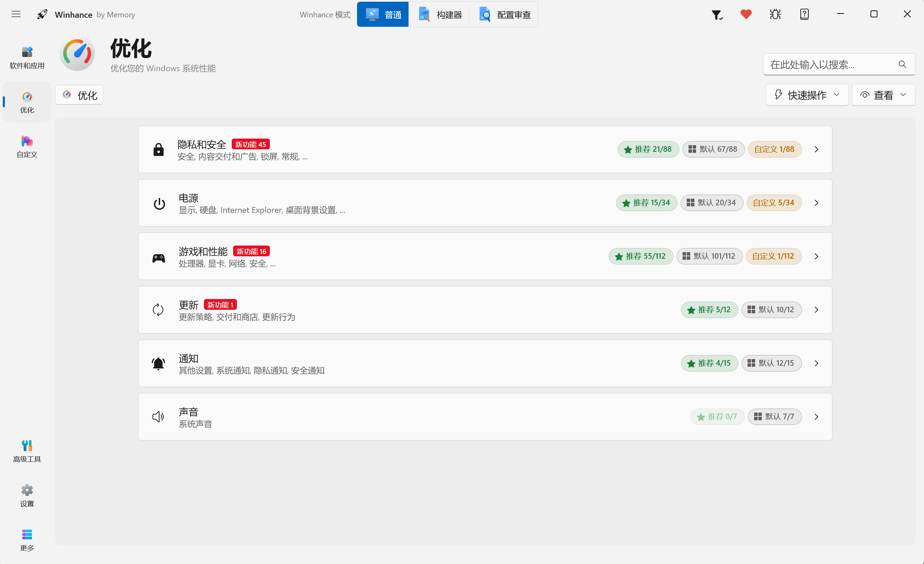Open 高级工具 in sidebar
924x564 pixels.
tap(27, 451)
